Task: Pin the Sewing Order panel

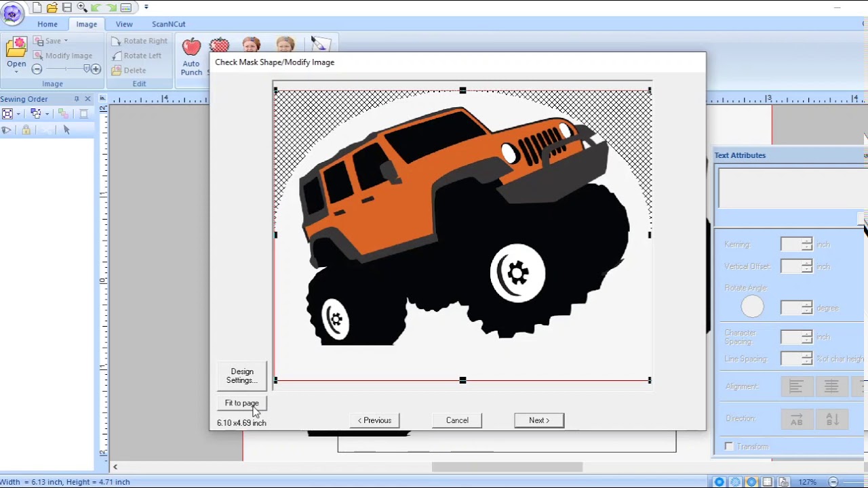Action: pos(77,99)
